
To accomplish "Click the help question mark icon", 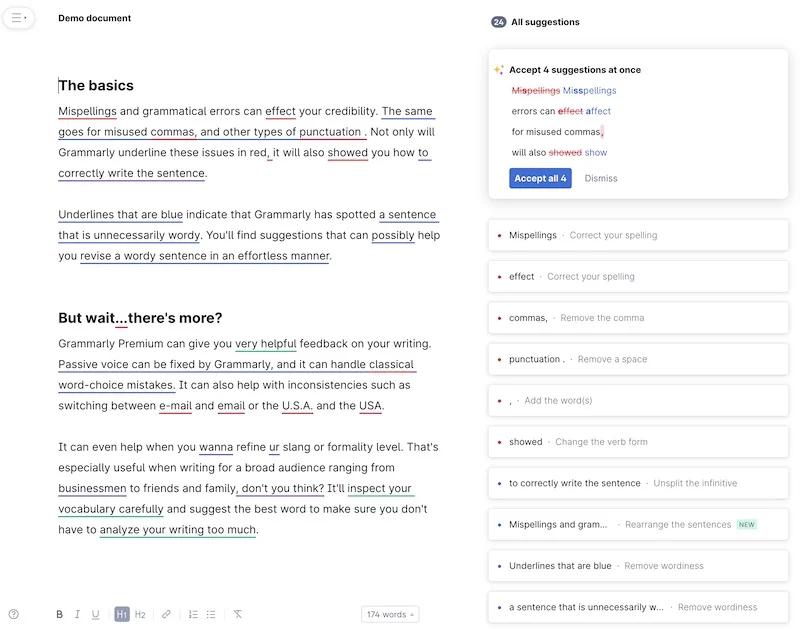I will (x=14, y=614).
